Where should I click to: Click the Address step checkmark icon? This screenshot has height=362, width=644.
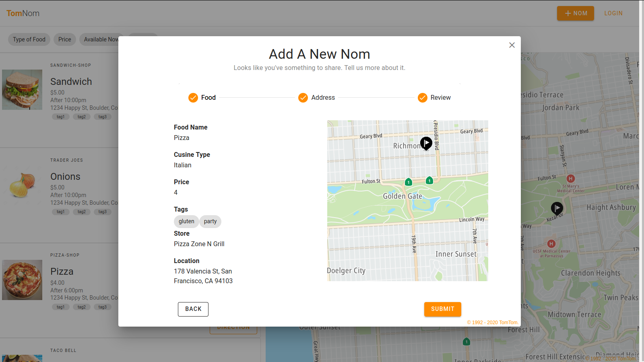click(303, 98)
